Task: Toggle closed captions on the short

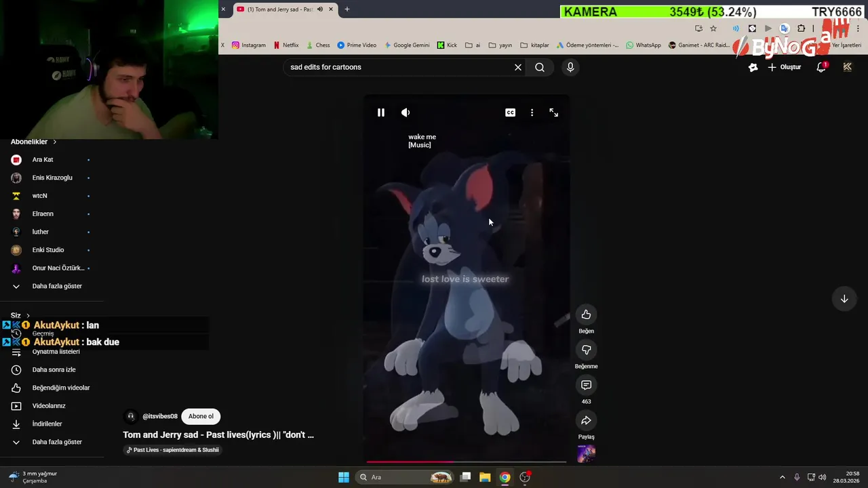Action: click(510, 113)
